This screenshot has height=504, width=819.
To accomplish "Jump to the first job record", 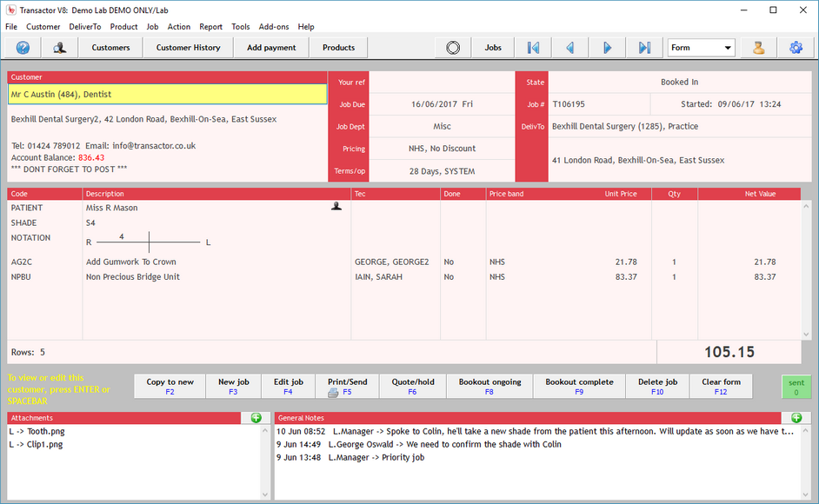I will (533, 48).
